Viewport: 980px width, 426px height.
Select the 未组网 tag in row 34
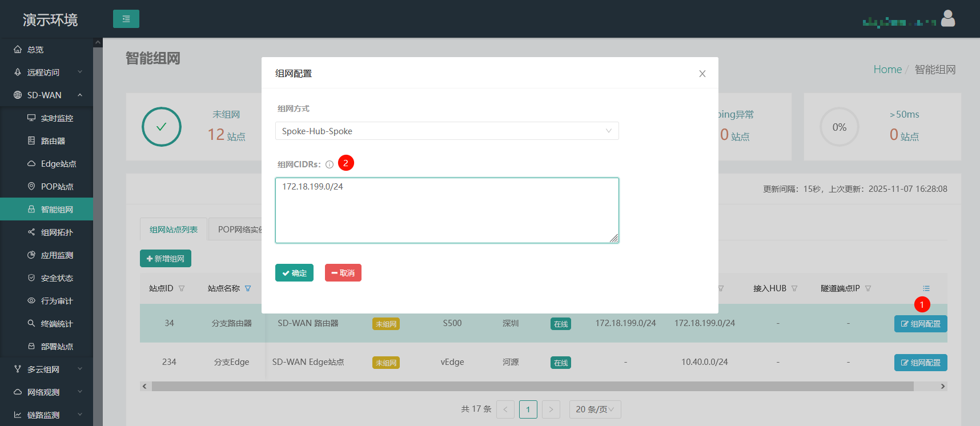click(x=386, y=324)
